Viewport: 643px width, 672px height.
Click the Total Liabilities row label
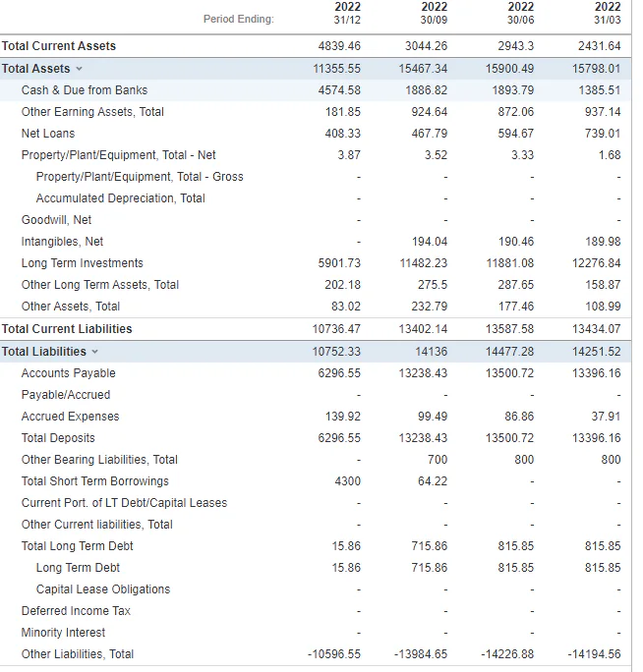click(x=44, y=352)
